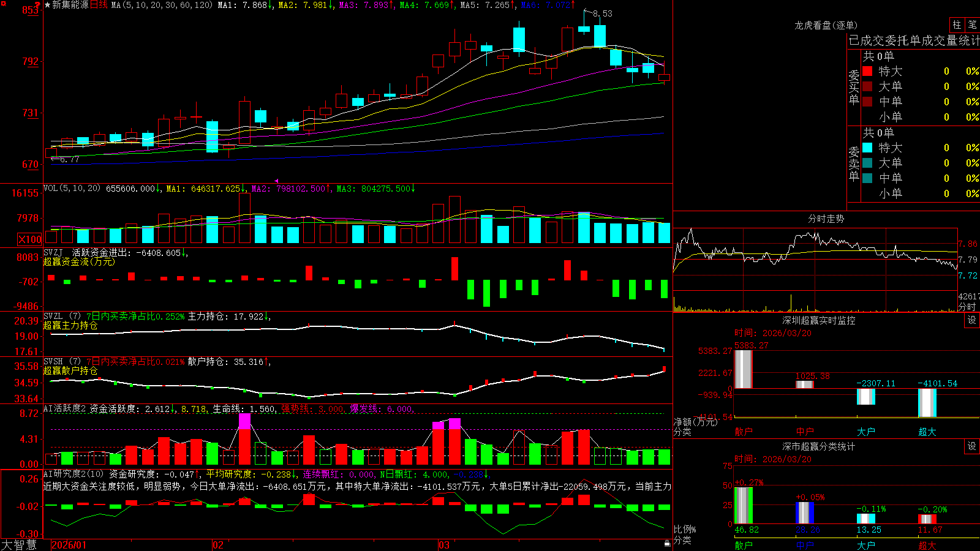Viewport: 980px width, 551px height.
Task: Click the 委买单 section label
Action: tap(854, 87)
